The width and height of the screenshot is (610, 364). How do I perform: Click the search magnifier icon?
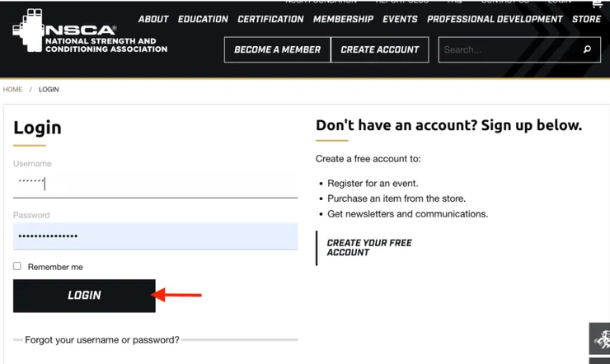(587, 49)
